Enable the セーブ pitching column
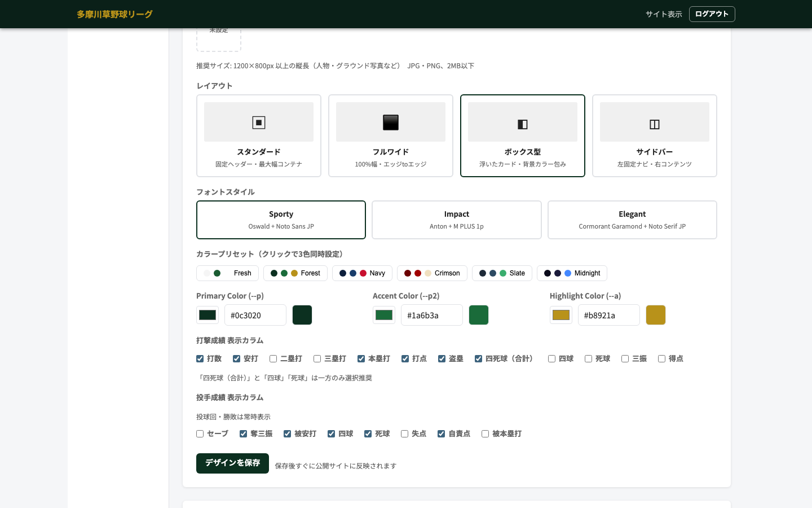The width and height of the screenshot is (812, 508). pyautogui.click(x=200, y=434)
